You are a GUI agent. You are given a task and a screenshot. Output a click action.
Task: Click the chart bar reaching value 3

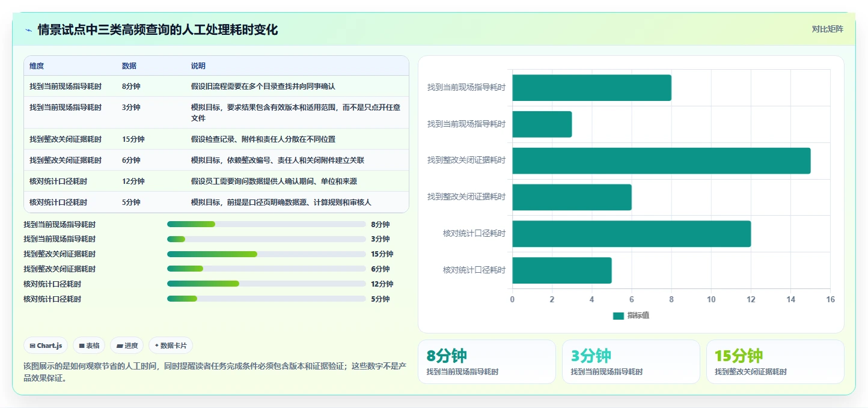click(x=542, y=124)
